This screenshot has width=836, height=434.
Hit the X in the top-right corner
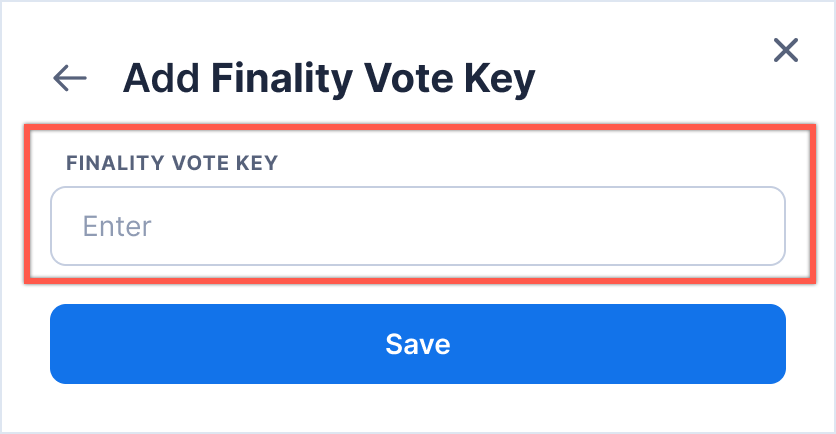coord(786,50)
